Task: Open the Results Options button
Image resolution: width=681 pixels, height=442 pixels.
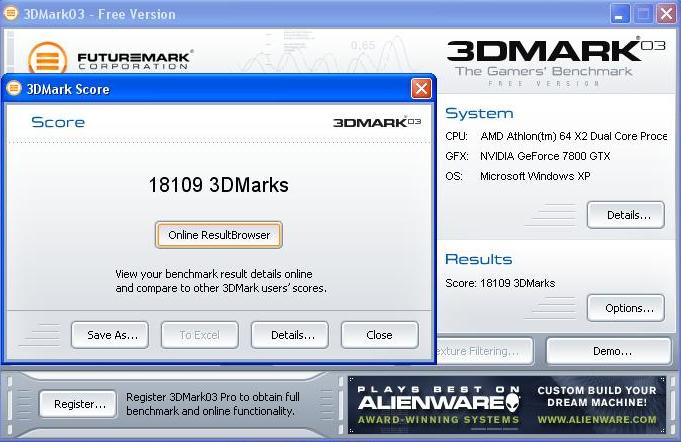Action: pyautogui.click(x=626, y=308)
